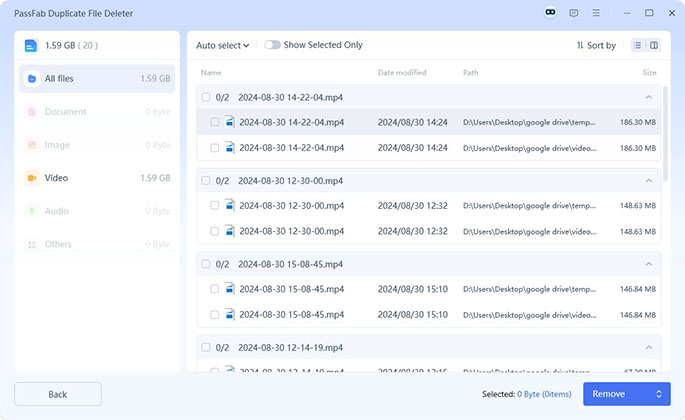The image size is (685, 420).
Task: Collapse the 12-30-00.mp4 duplicate group
Action: 649,181
